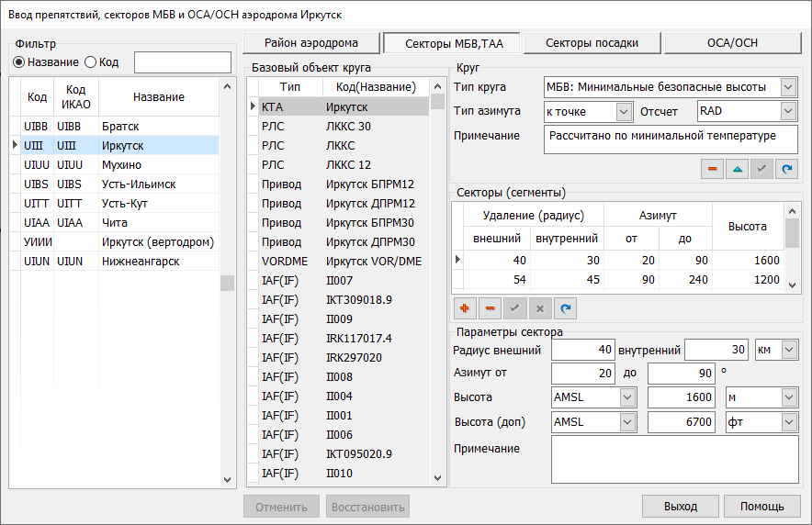The height and width of the screenshot is (525, 812).
Task: Remove sector with minus icon below sectors table
Action: click(490, 308)
